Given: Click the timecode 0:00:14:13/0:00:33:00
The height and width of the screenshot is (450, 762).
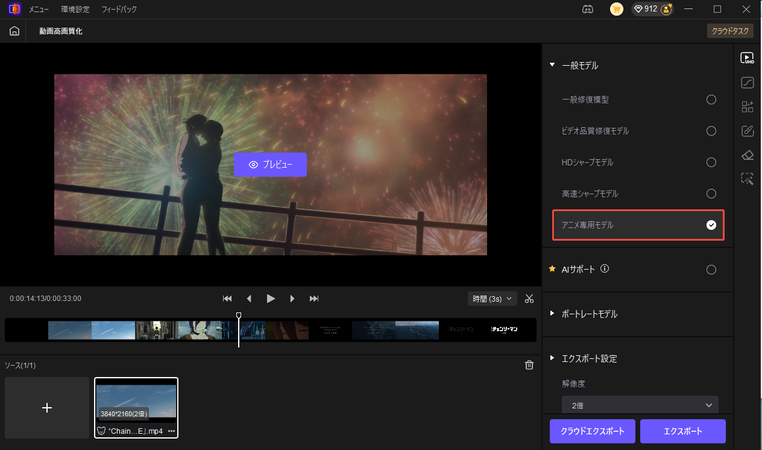Looking at the screenshot, I should (46, 298).
